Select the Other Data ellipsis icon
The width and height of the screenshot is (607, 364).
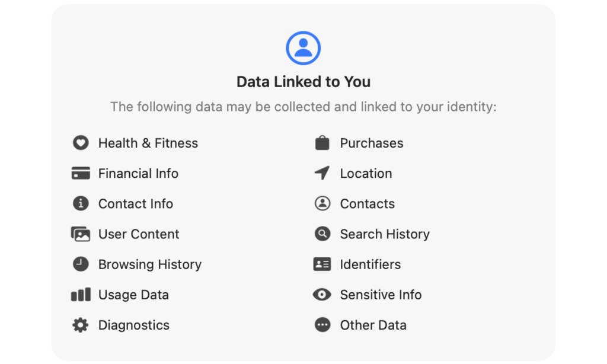pos(322,325)
